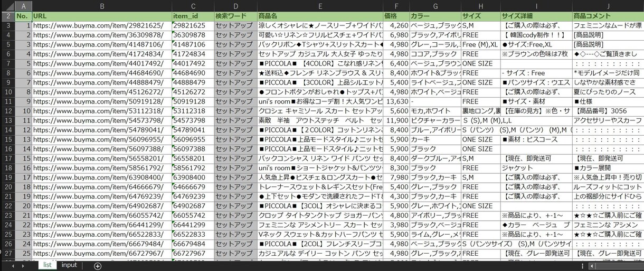Image resolution: width=644 pixels, height=271 pixels.
Task: Select the size detail cell "ジャケット"
Action: 536,168
